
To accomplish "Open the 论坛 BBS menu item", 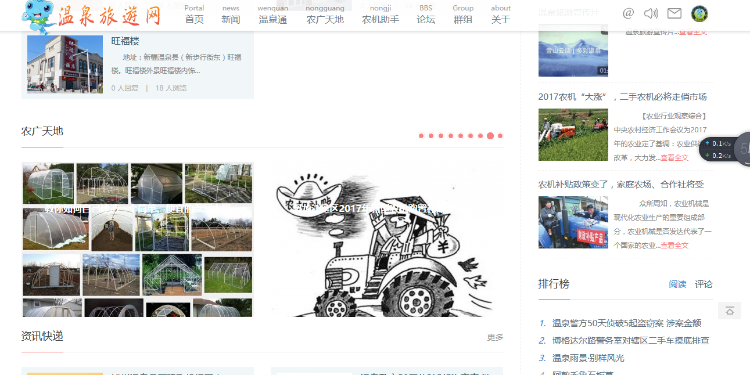I will click(x=426, y=14).
